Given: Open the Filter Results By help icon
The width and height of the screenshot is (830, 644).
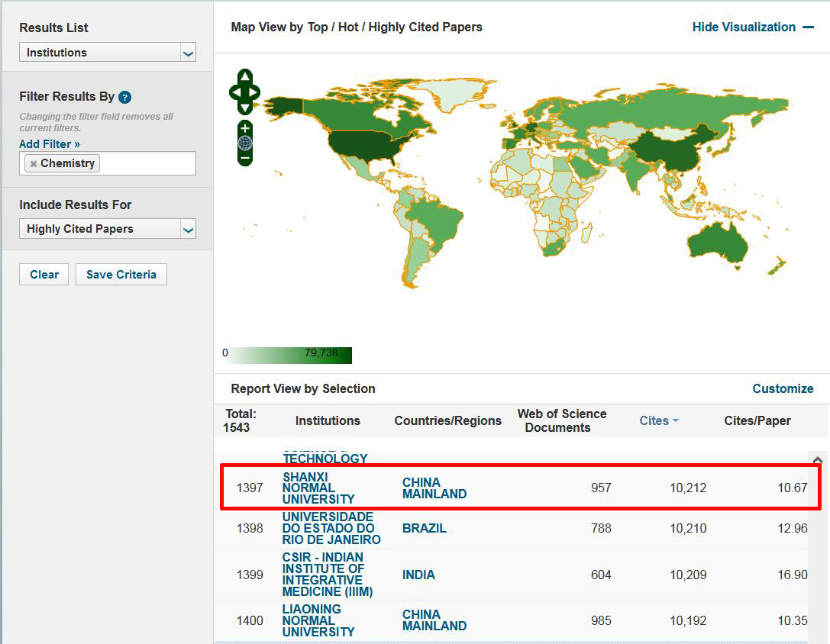Looking at the screenshot, I should point(125,98).
